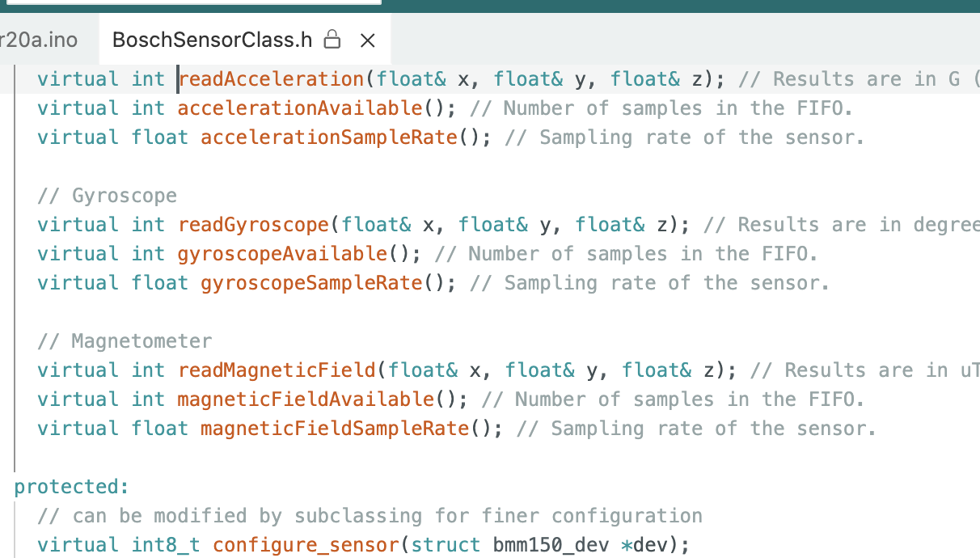Click on gyroscopeAvailable identifier

tap(282, 254)
